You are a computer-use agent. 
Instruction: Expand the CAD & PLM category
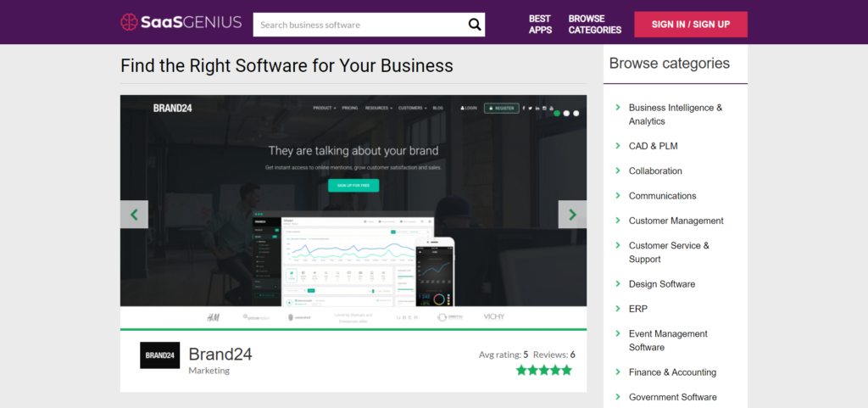(653, 146)
